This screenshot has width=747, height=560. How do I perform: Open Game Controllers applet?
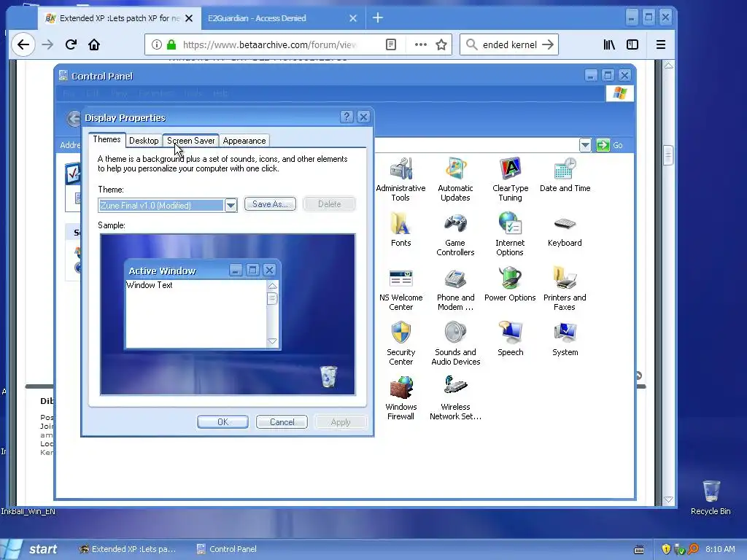pyautogui.click(x=455, y=234)
